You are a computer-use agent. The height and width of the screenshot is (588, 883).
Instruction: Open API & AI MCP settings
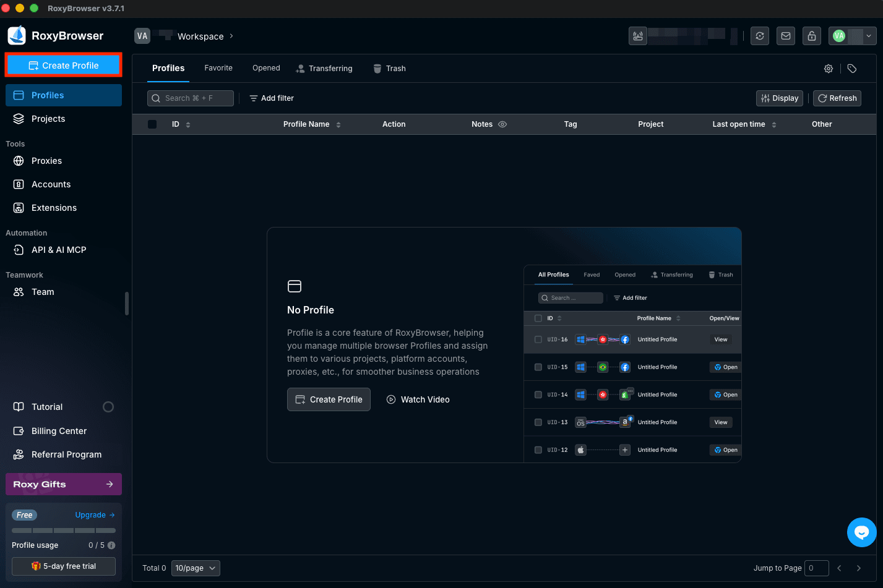tap(58, 250)
